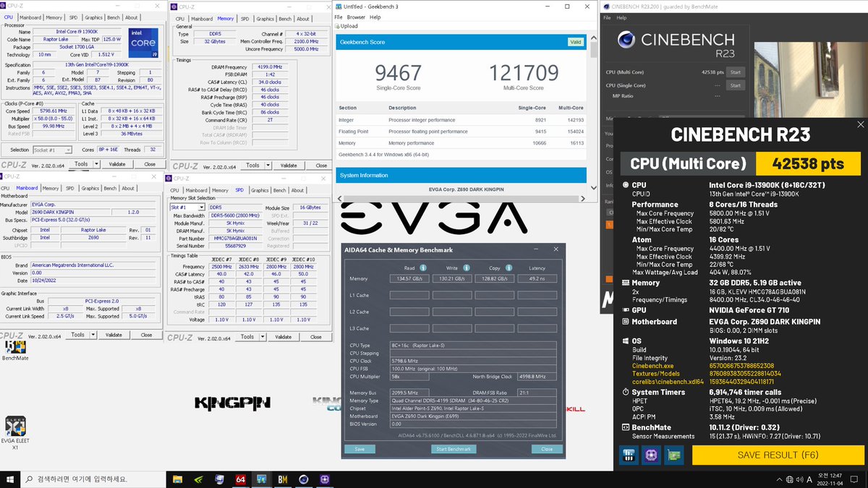Click Start Benchmark in AIDA64 window
This screenshot has height=488, width=868.
pyautogui.click(x=454, y=449)
